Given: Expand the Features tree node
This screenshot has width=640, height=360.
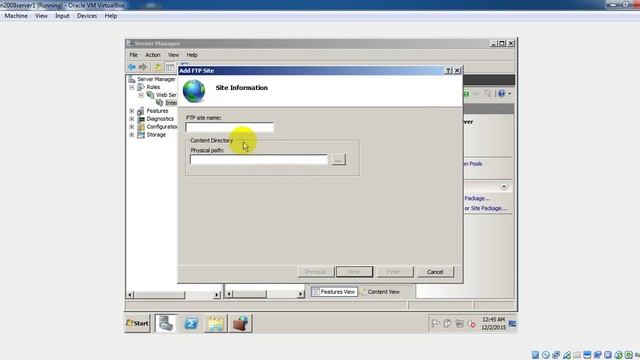Looking at the screenshot, I should (131, 111).
